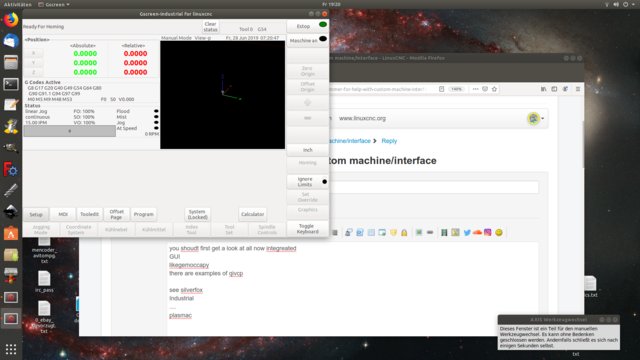This screenshot has height=360, width=640.
Task: Open Ubuntu Software orange dock icon
Action: 11,234
